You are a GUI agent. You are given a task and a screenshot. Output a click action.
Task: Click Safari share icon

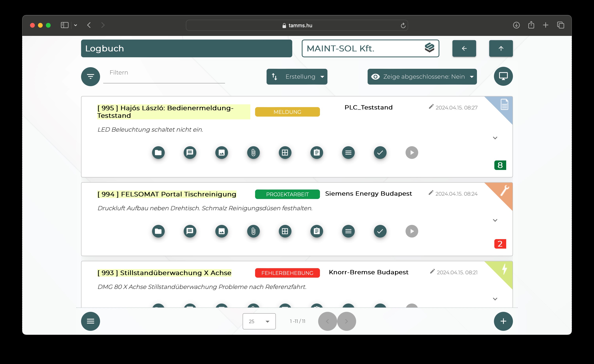(x=531, y=25)
